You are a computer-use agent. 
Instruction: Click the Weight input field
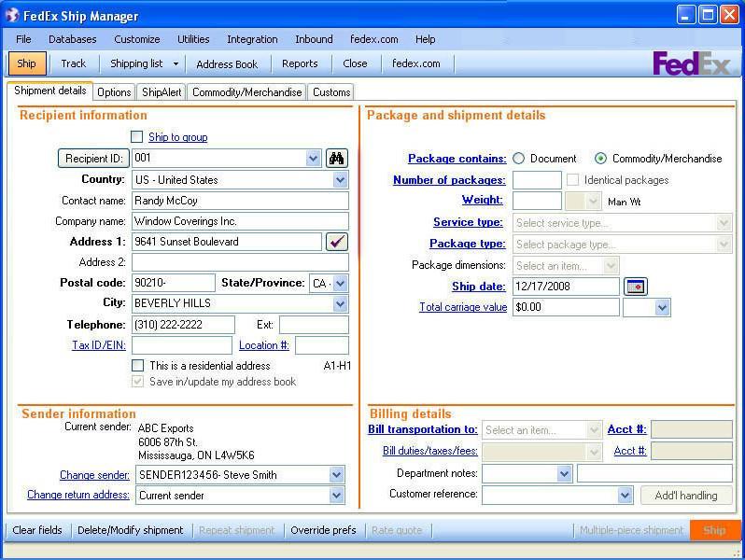(537, 201)
